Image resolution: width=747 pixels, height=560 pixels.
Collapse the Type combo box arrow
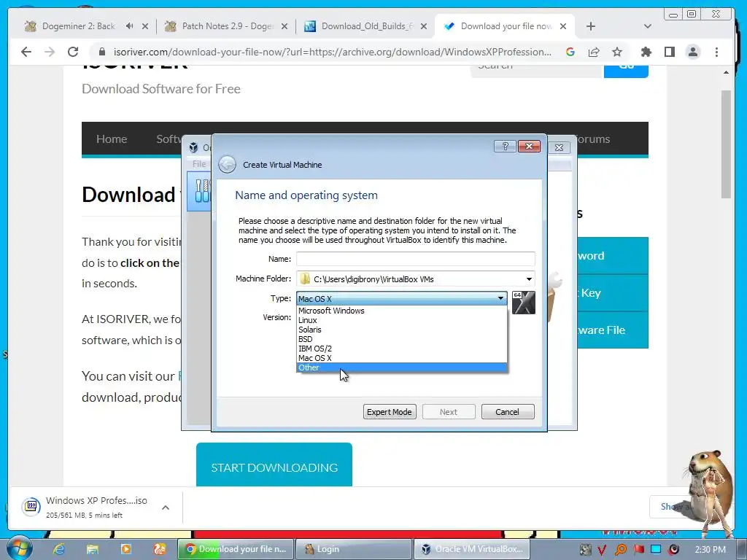coord(500,298)
